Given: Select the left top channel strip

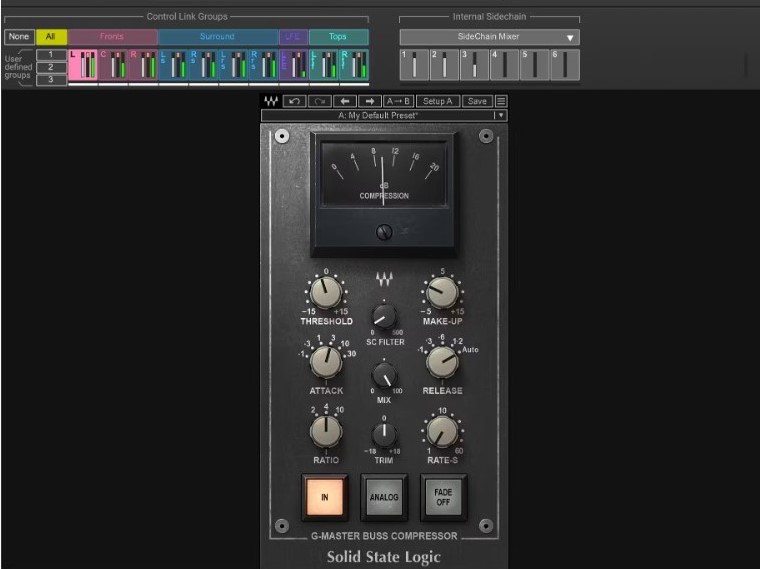Looking at the screenshot, I should (x=323, y=64).
